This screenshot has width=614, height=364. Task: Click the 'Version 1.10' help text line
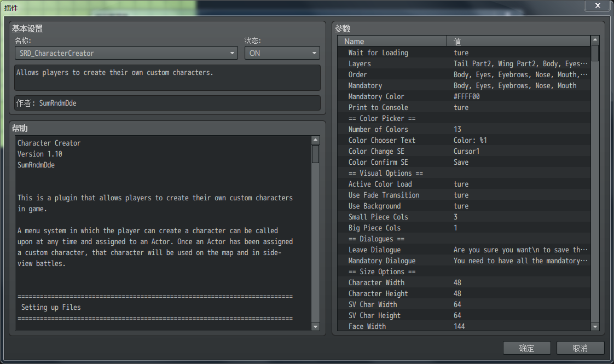(40, 154)
